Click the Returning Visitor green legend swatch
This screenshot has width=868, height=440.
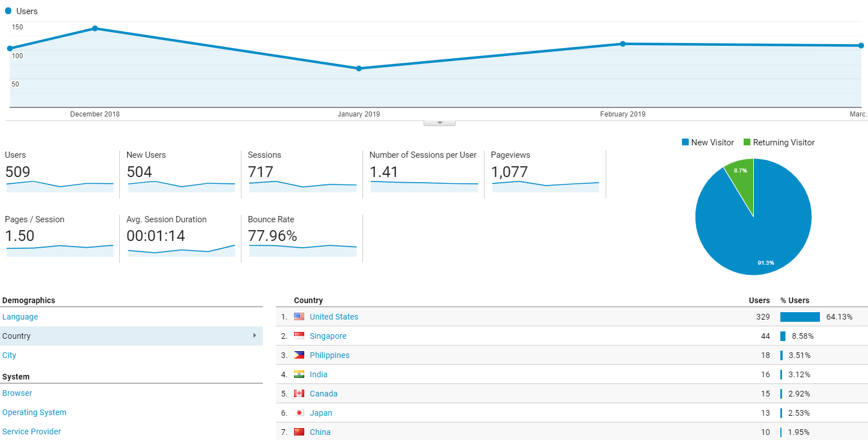click(x=747, y=143)
